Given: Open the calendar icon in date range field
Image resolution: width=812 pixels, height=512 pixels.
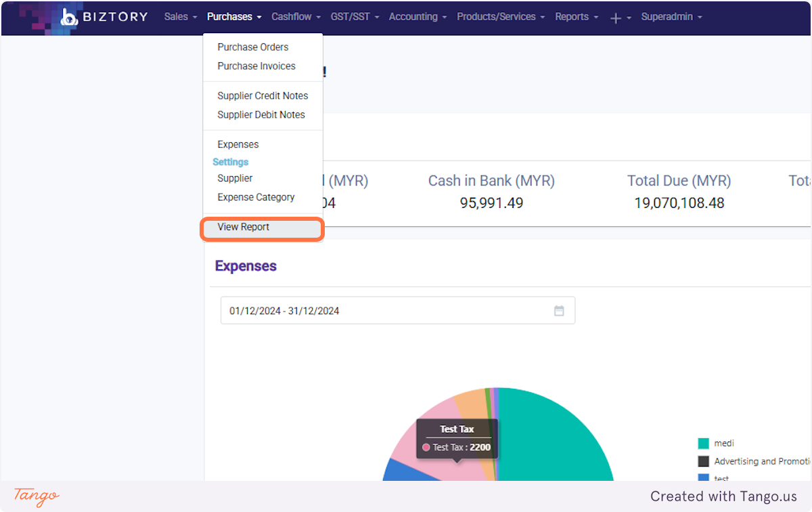Looking at the screenshot, I should (x=559, y=311).
